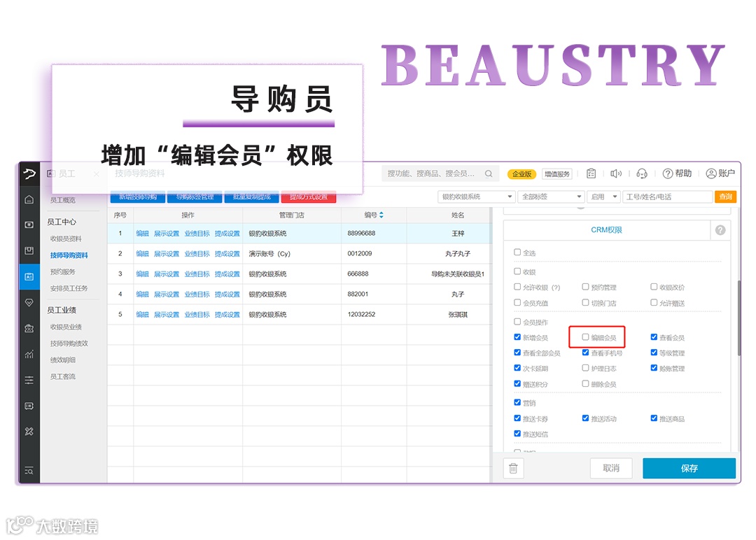756x540 pixels.
Task: Open the 全部标签 dropdown
Action: pos(552,197)
